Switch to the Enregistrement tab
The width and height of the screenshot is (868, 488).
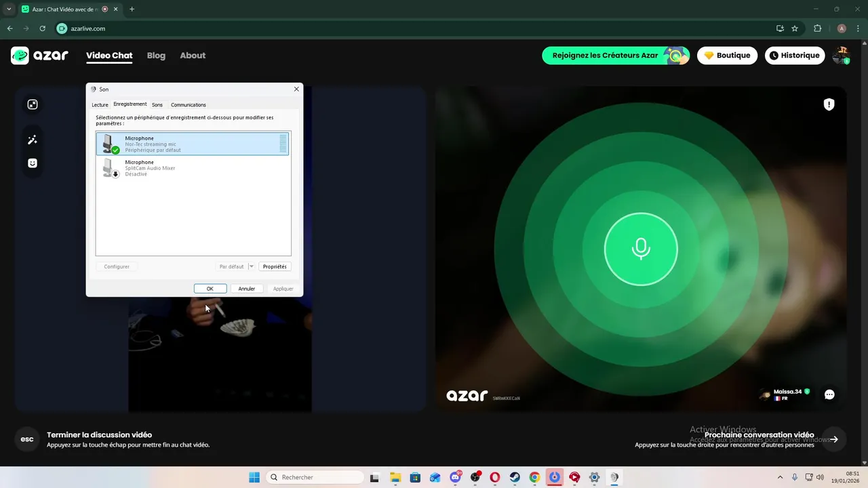[x=130, y=104]
